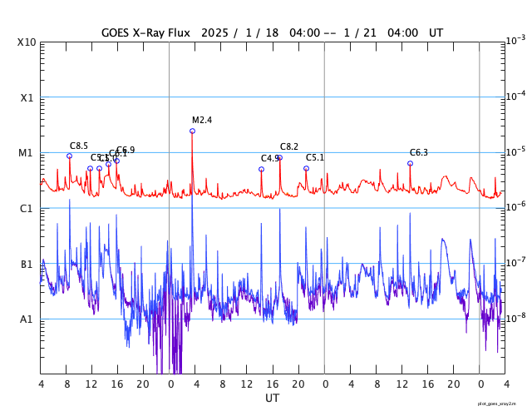
Task: Click the 10^-4 right axis label
Action: (x=515, y=96)
